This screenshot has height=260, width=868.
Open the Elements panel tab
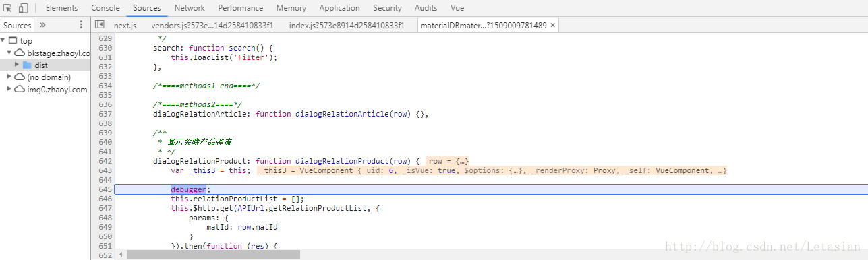(61, 8)
